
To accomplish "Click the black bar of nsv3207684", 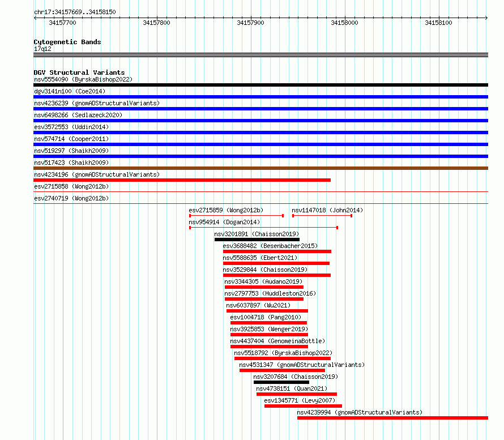I will [x=281, y=382].
